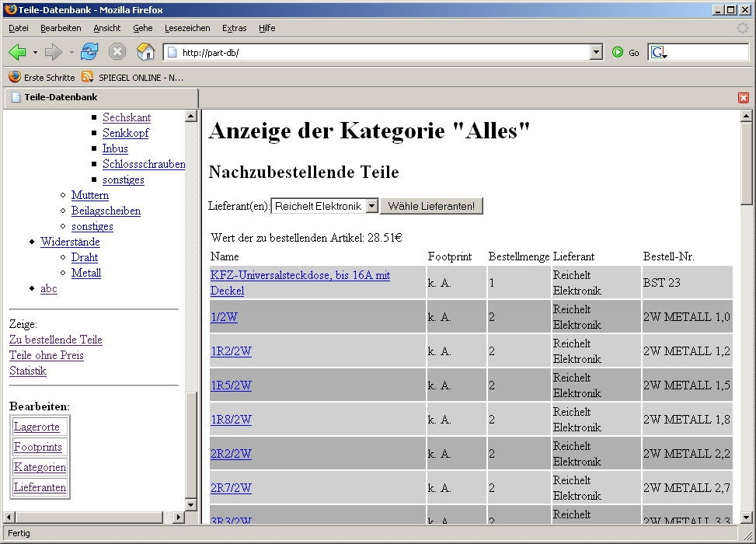Open the Back button history dropdown arrow
Viewport: 756px width, 544px height.
(x=35, y=52)
